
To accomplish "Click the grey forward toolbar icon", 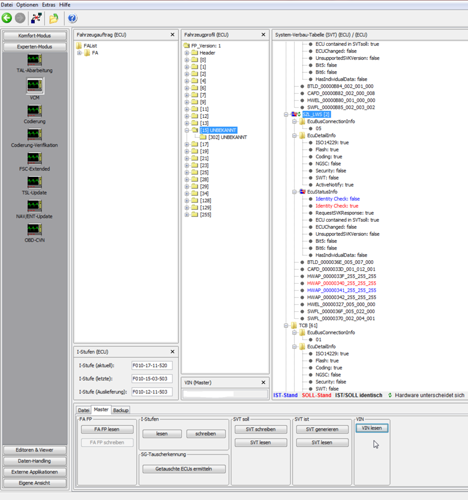I will [x=20, y=18].
